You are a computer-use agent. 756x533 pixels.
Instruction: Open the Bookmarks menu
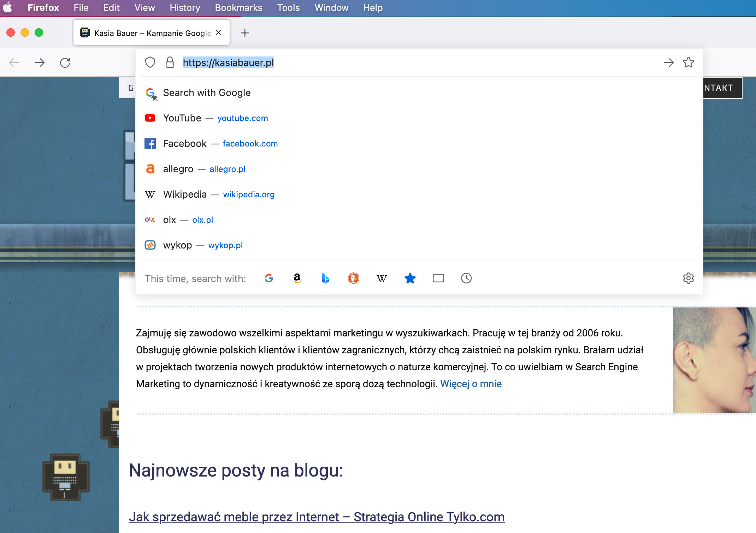click(238, 8)
